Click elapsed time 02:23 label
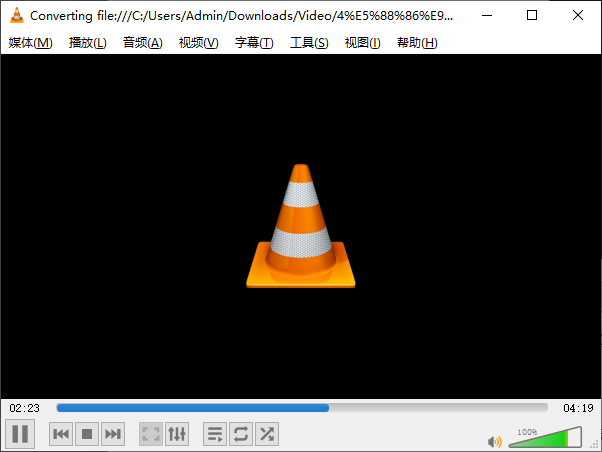602x452 pixels. (x=24, y=408)
